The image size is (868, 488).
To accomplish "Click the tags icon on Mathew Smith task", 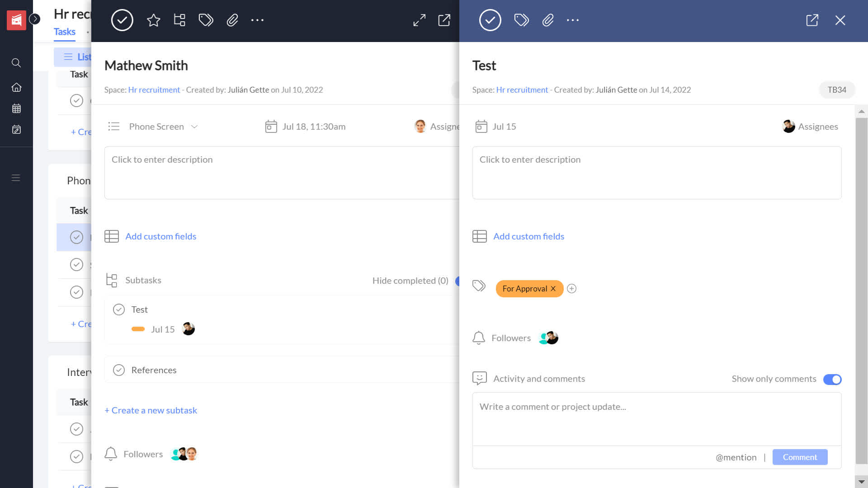I will [x=206, y=20].
